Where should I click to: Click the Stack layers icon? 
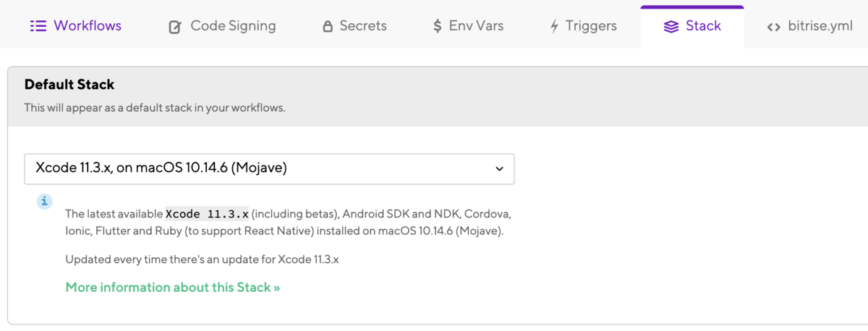point(671,27)
